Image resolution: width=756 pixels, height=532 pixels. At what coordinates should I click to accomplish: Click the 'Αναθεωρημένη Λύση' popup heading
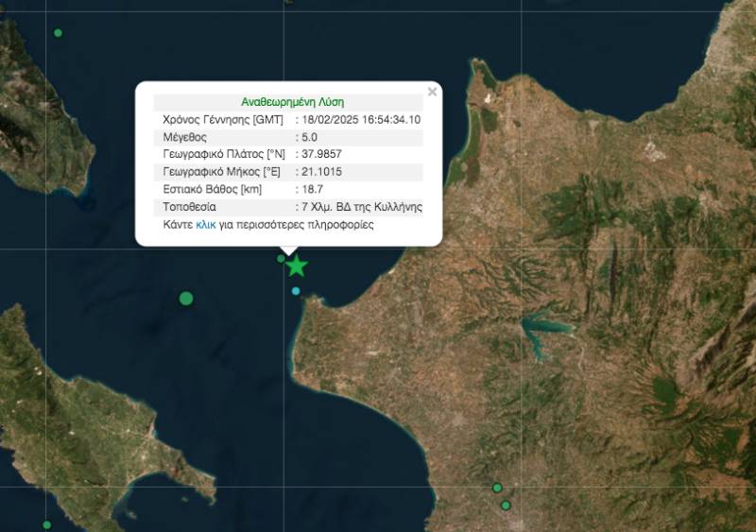292,102
